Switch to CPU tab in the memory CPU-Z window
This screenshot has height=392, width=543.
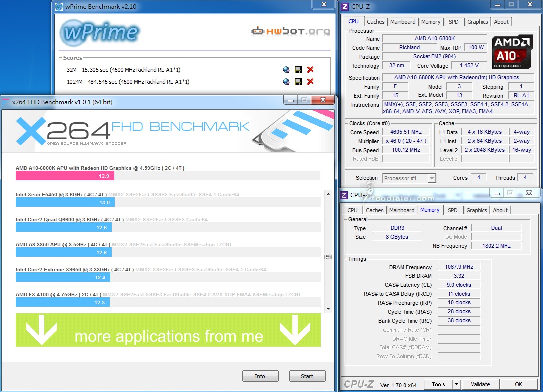[352, 210]
